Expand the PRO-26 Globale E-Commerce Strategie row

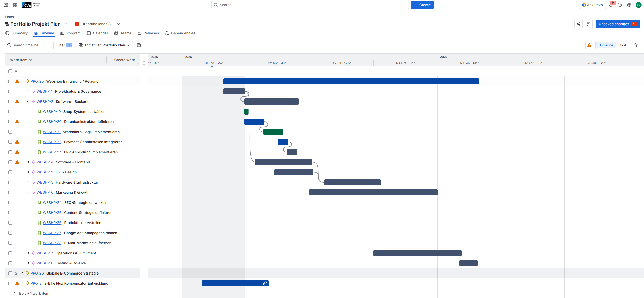click(22, 273)
